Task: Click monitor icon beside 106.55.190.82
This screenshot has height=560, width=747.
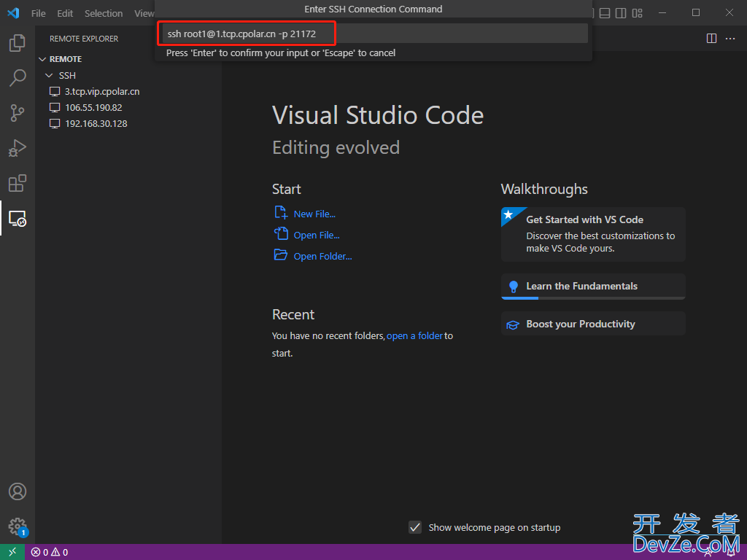Action: click(x=55, y=108)
